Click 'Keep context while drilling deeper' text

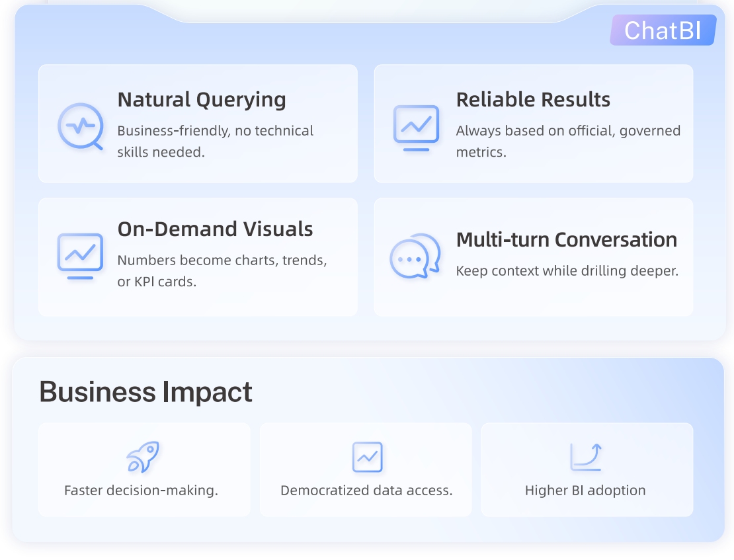coord(567,271)
